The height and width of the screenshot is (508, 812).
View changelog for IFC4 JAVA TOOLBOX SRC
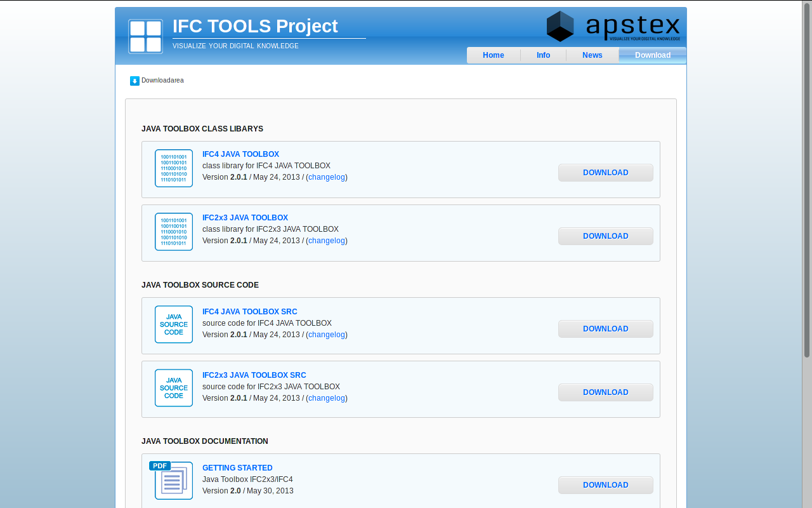(x=327, y=335)
